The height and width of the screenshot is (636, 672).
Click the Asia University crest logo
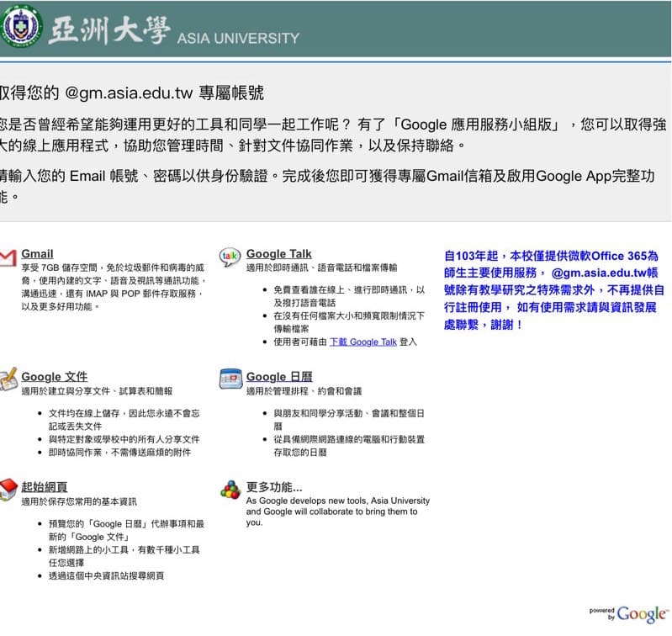[x=21, y=25]
